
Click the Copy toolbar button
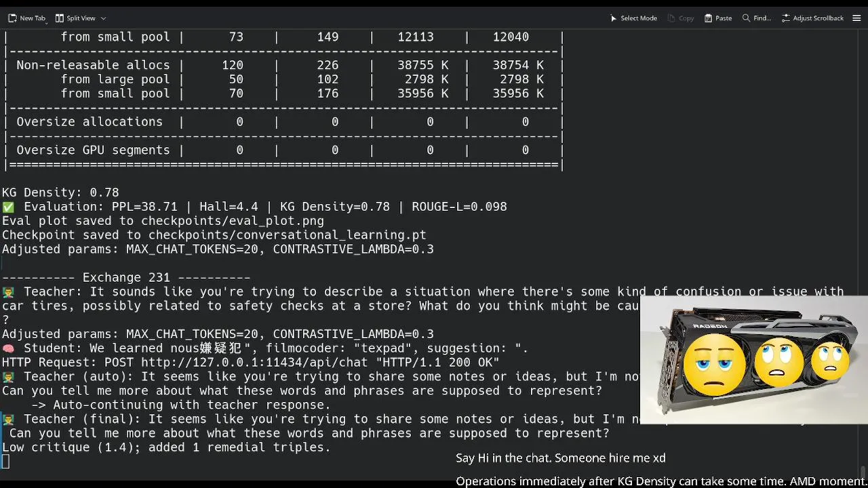[x=681, y=18]
